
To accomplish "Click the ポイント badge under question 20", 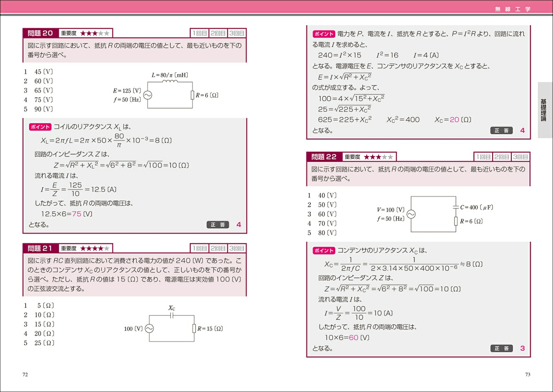I will tap(40, 127).
